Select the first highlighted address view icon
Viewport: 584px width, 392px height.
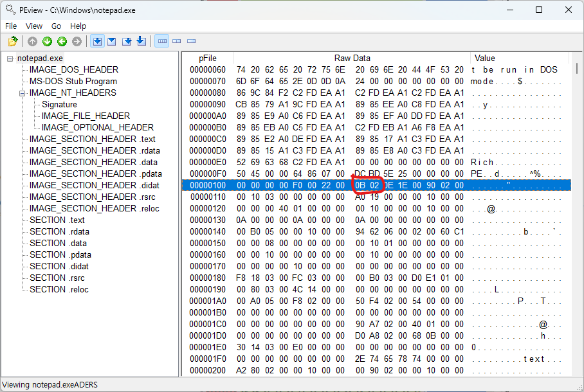(x=97, y=41)
